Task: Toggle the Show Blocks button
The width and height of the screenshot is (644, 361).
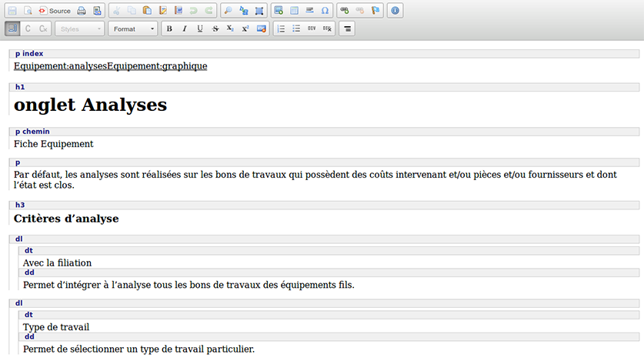Action: click(x=12, y=28)
